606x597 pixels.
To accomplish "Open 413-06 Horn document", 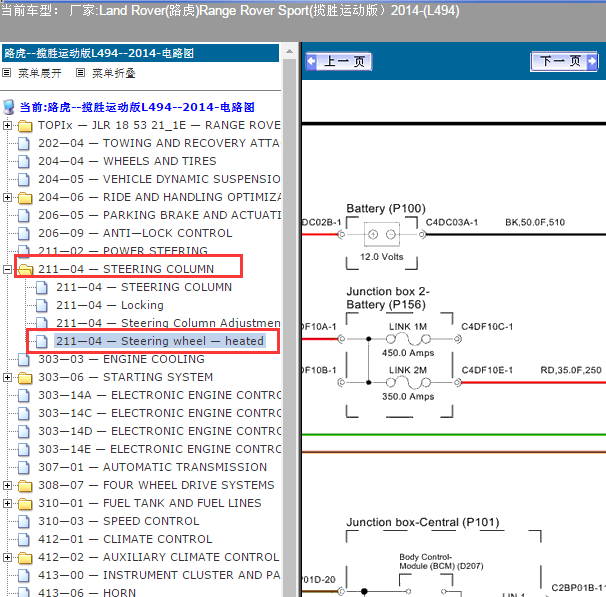I will coord(87,592).
